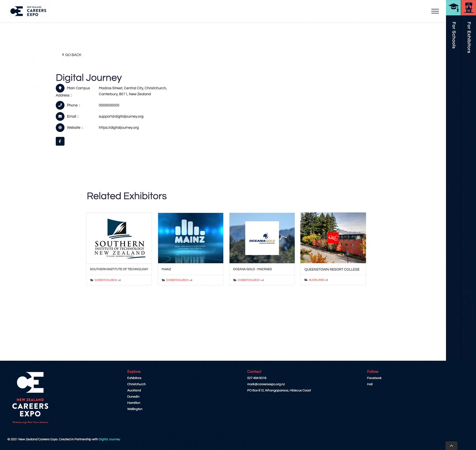Screen dimensions: 476x450
Task: Click the Facebook icon under Digital Journey
Action: pyautogui.click(x=60, y=141)
